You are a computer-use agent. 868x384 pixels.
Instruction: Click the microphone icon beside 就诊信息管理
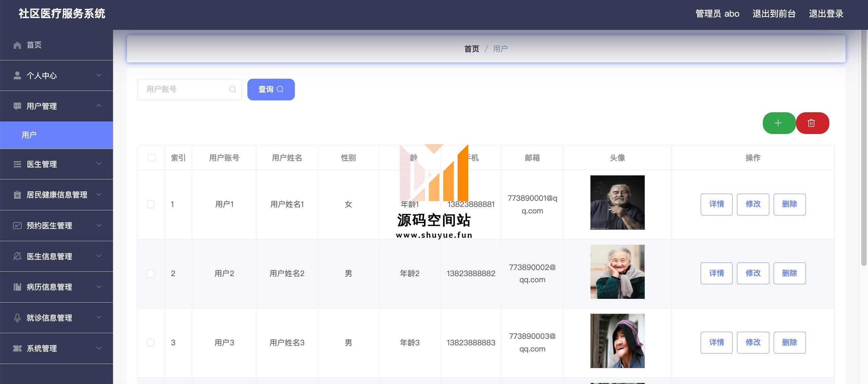click(x=17, y=318)
